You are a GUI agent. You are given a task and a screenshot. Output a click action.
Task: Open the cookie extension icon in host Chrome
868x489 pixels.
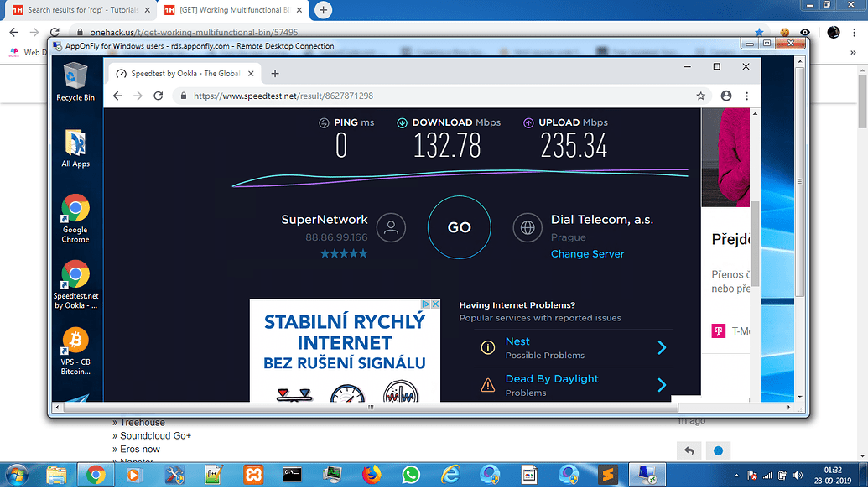[x=784, y=32]
